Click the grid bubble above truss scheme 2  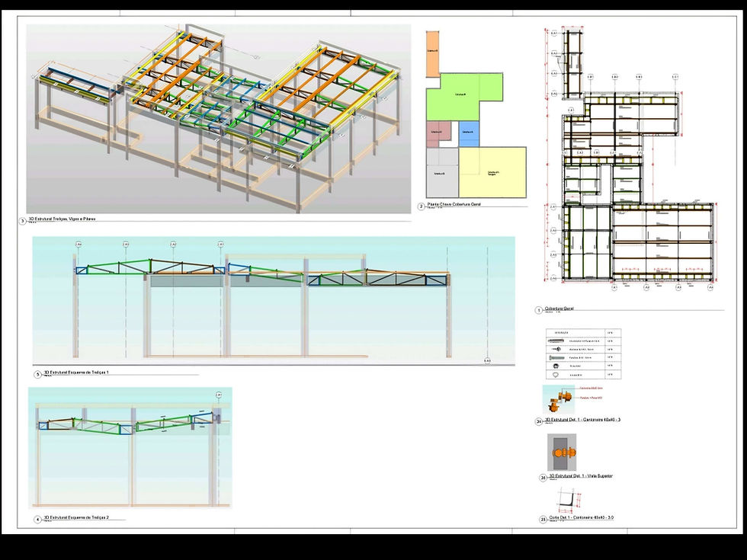[219, 395]
